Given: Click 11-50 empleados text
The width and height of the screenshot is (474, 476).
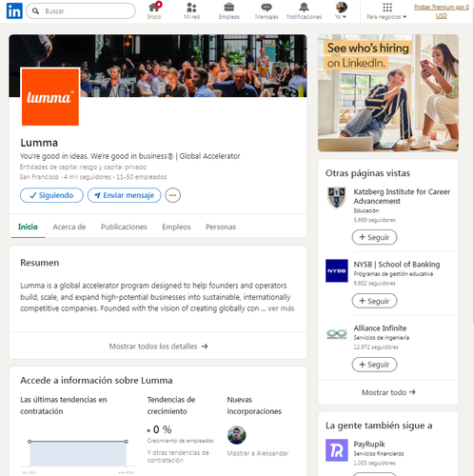Looking at the screenshot, I should [141, 177].
